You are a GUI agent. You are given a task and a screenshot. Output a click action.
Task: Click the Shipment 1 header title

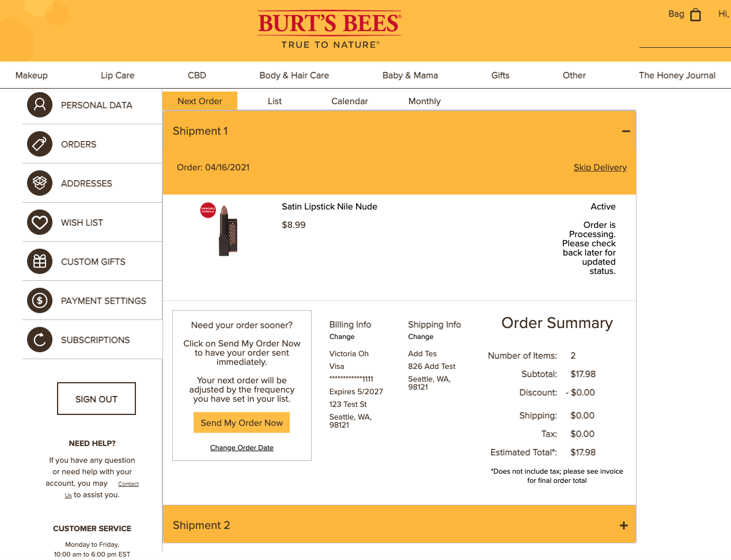pos(200,131)
